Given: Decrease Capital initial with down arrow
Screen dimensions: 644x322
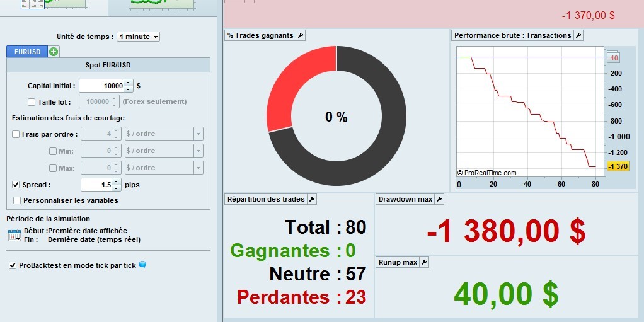Looking at the screenshot, I should (x=129, y=89).
